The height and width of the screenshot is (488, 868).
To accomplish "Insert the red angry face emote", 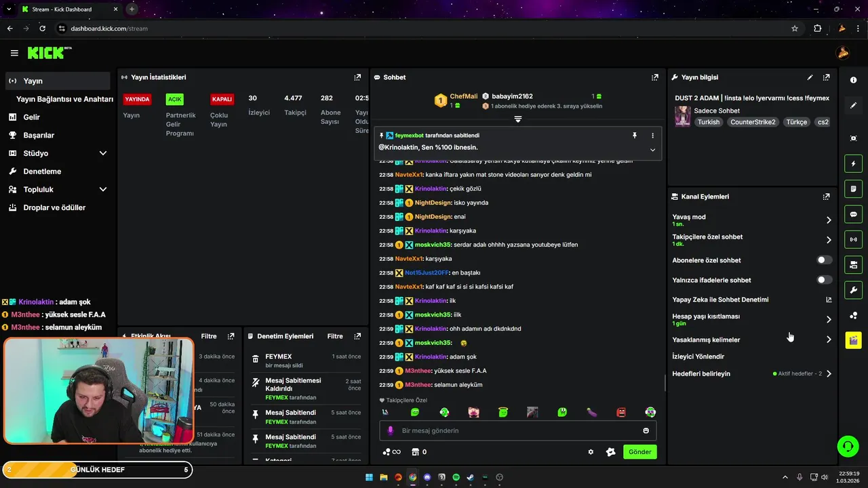I will 621,412.
